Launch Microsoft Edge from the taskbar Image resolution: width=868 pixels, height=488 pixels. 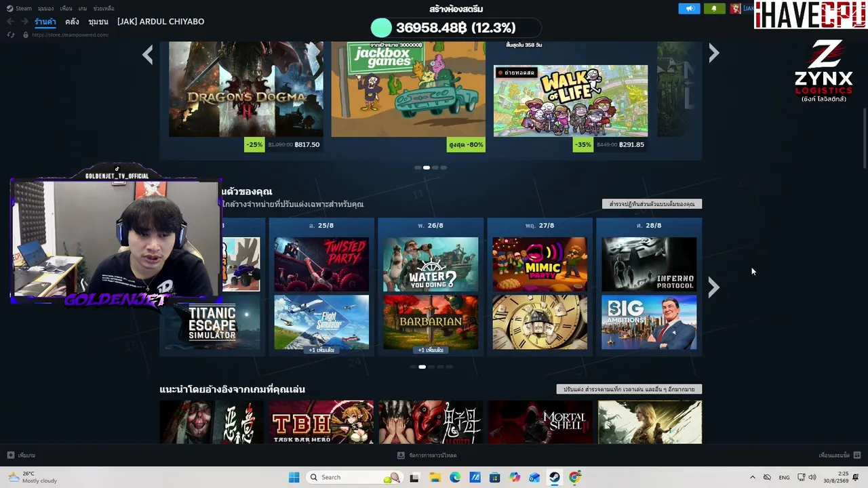pos(455,477)
